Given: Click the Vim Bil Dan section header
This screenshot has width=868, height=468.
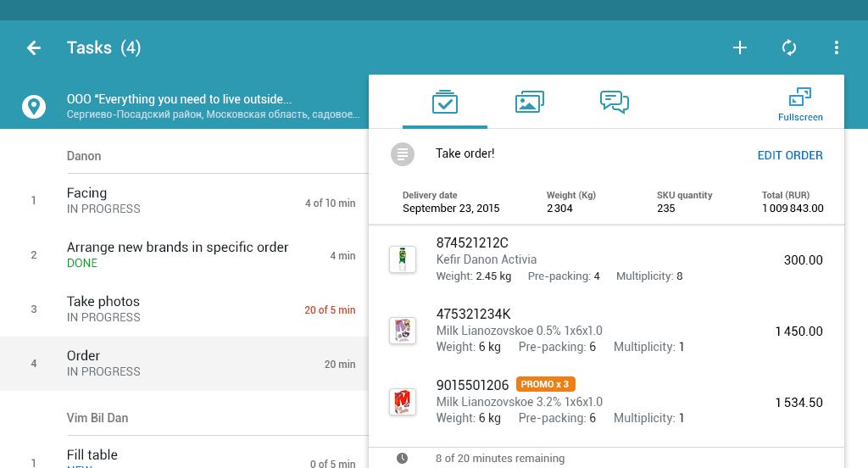Looking at the screenshot, I should 97,418.
